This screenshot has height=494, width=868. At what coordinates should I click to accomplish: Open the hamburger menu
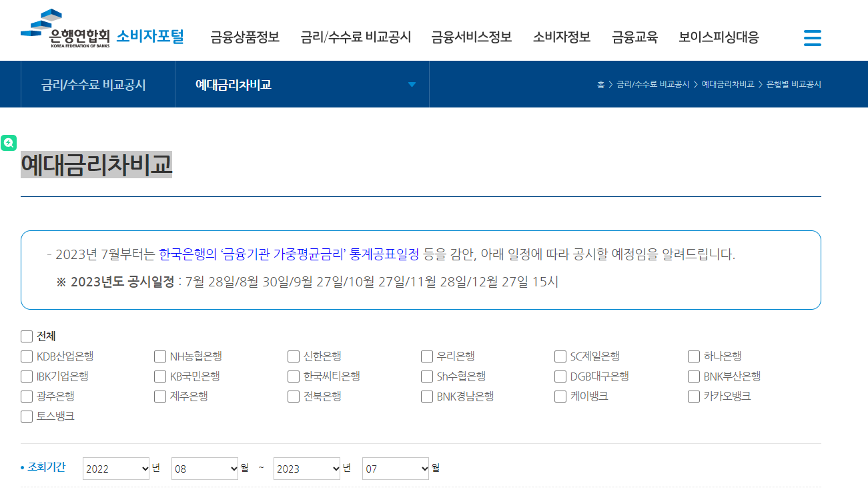click(x=813, y=38)
